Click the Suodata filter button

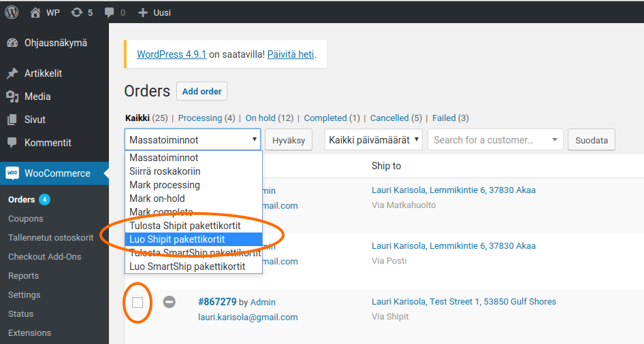[592, 140]
